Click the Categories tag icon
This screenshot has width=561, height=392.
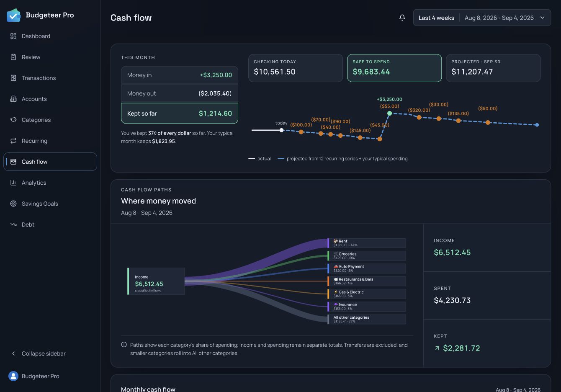(13, 120)
